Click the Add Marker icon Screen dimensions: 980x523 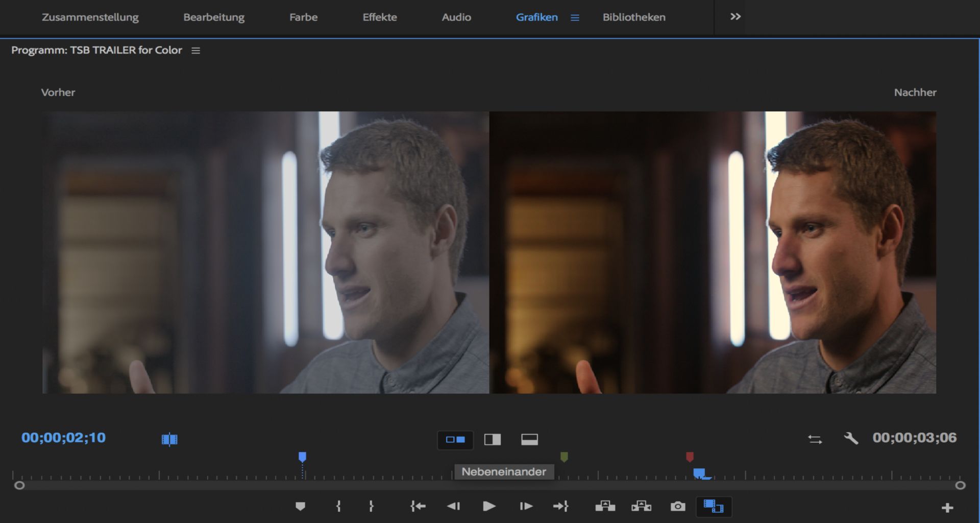pyautogui.click(x=300, y=506)
